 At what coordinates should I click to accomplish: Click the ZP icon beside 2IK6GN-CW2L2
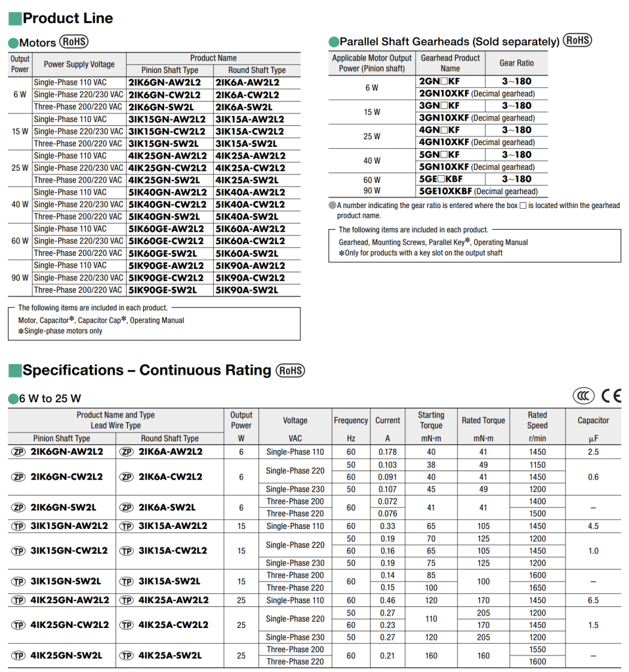pos(18,476)
